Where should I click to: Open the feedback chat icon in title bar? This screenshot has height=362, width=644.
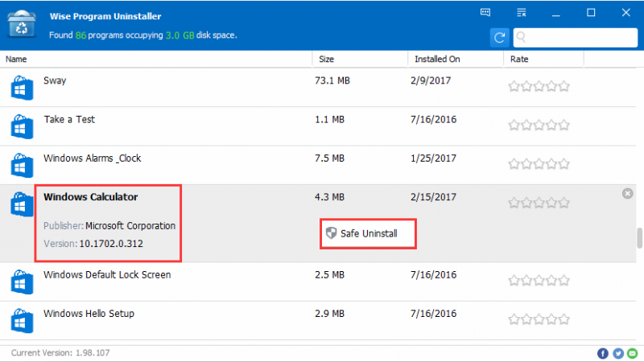(485, 12)
